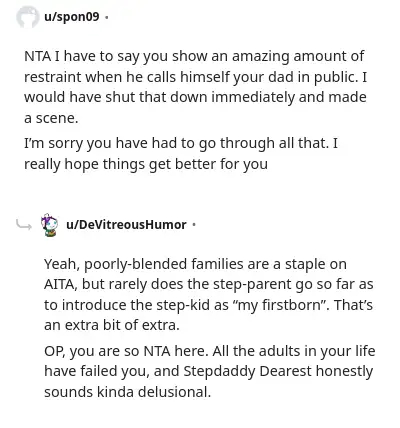The height and width of the screenshot is (428, 400).
Task: Click the word "poorly-blended" in the reply
Action: (136, 264)
